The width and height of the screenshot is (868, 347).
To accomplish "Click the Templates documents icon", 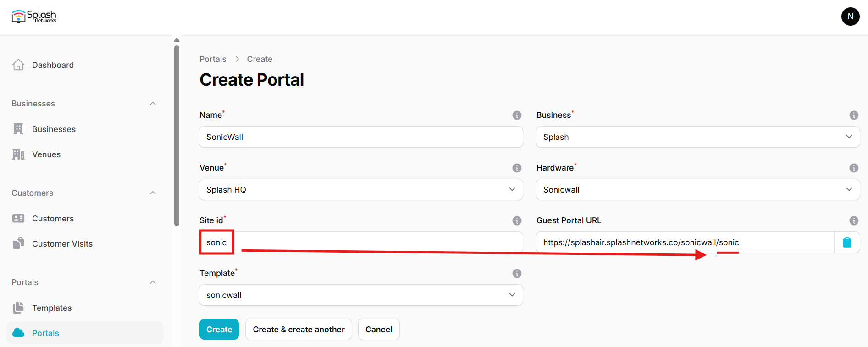I will point(18,308).
